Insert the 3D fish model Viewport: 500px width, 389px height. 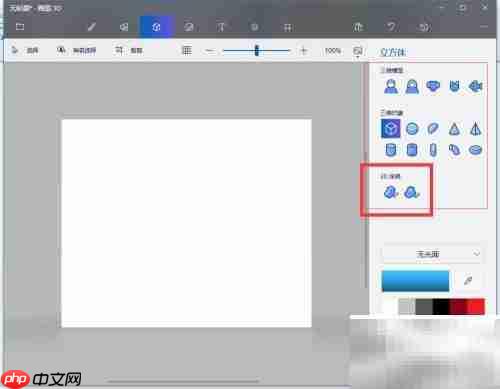[476, 87]
